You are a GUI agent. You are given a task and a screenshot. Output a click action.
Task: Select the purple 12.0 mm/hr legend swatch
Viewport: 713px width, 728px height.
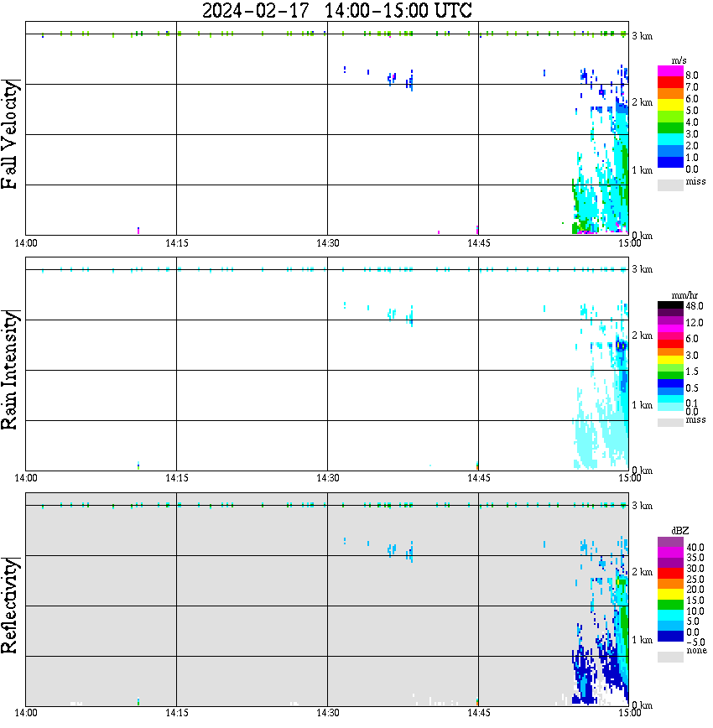coord(670,321)
